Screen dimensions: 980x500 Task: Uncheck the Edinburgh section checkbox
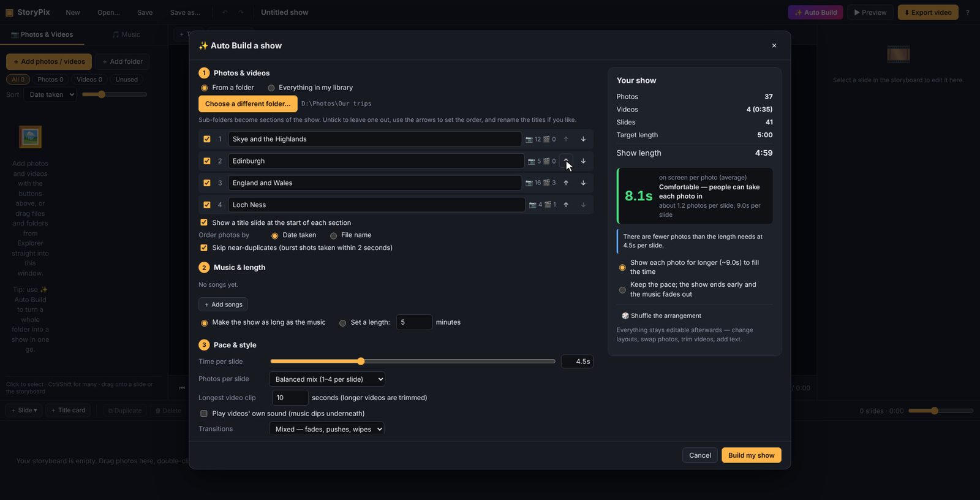[207, 161]
